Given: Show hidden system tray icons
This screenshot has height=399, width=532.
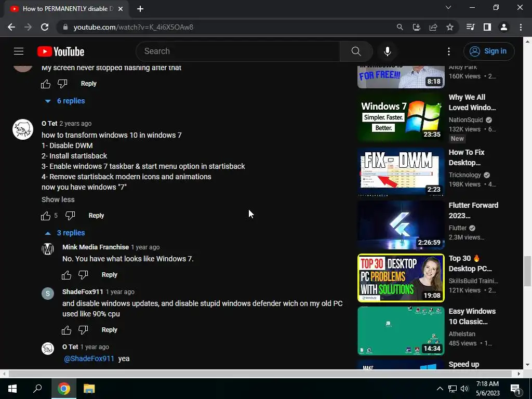Looking at the screenshot, I should [440, 389].
